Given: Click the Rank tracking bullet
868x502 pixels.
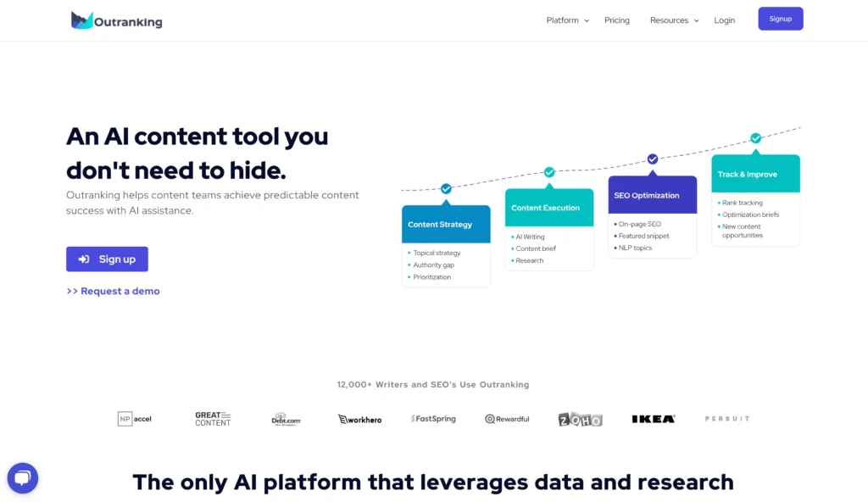Looking at the screenshot, I should [742, 203].
